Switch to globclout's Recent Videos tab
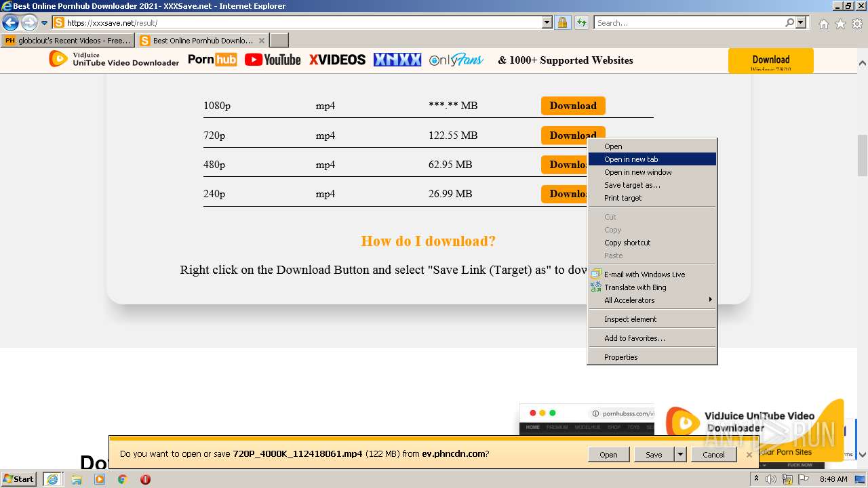 pyautogui.click(x=68, y=41)
